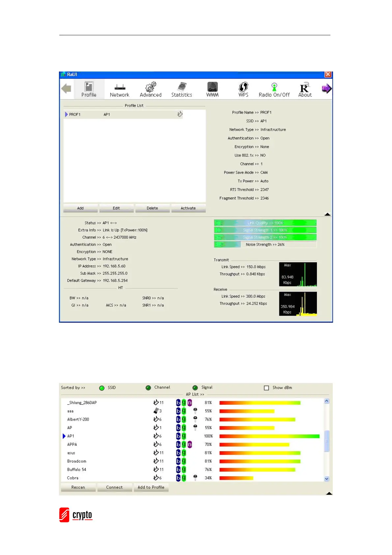
Task: Collapse the profile panel with the triangle arrow
Action: click(x=327, y=215)
